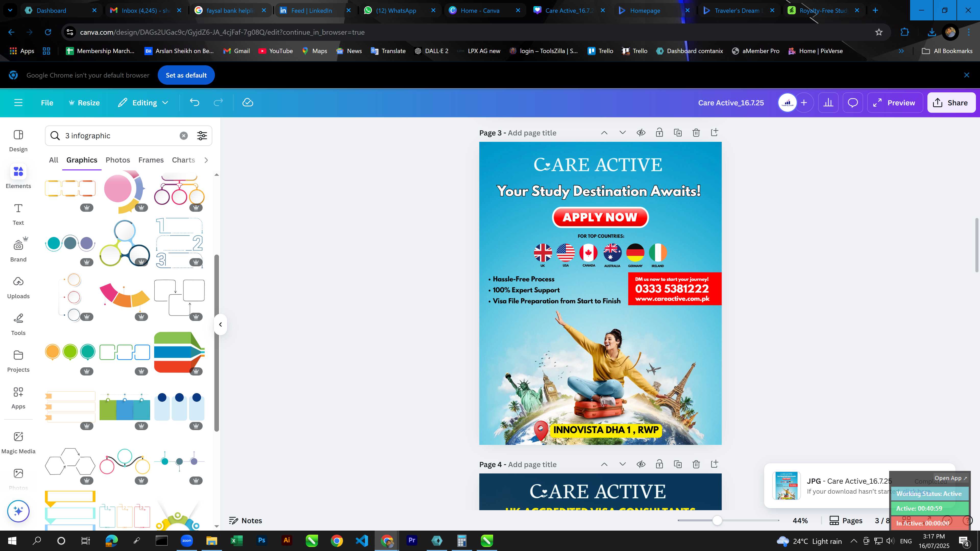The width and height of the screenshot is (980, 551).
Task: Set Chrome as default browser
Action: (186, 75)
